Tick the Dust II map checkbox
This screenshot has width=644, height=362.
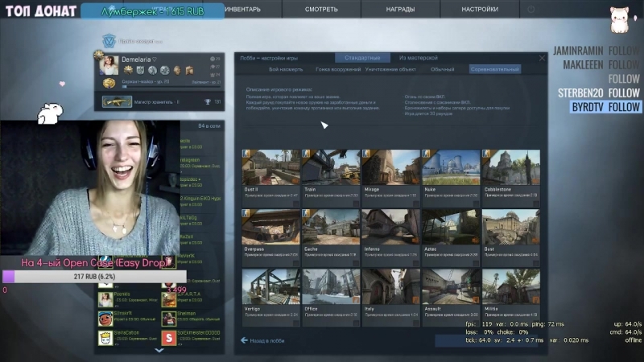(x=295, y=204)
